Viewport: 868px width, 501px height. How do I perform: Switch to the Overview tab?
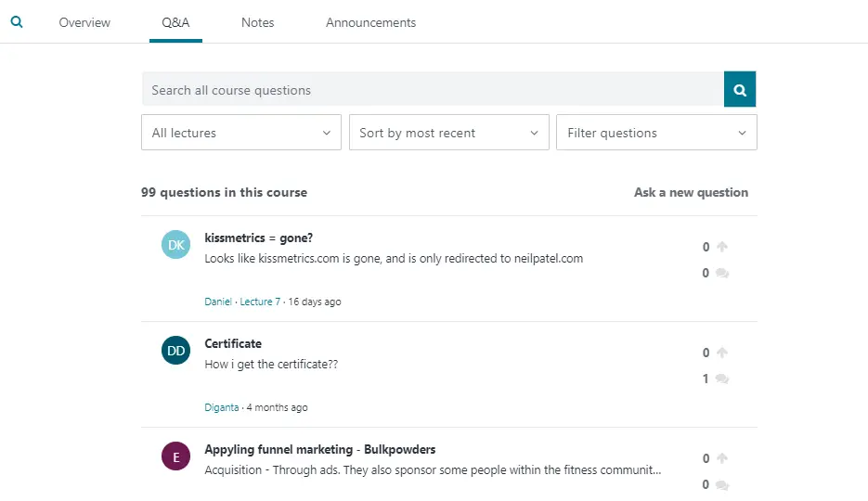pyautogui.click(x=84, y=22)
